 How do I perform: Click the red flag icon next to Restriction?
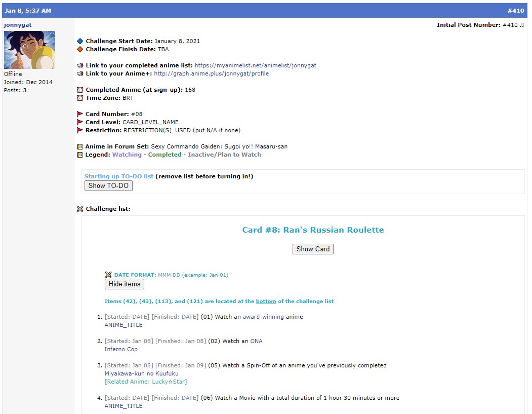pos(80,130)
